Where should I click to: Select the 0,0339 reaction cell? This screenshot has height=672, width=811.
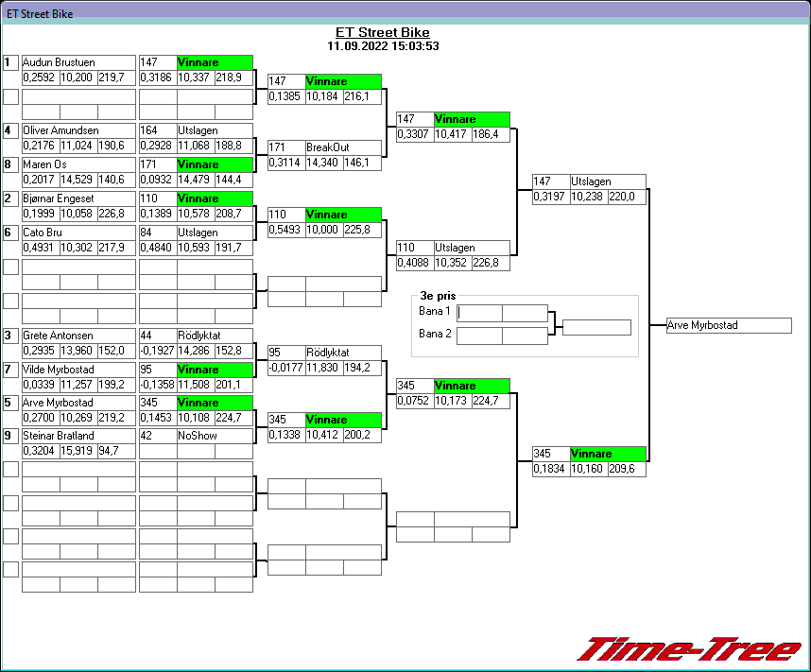41,385
